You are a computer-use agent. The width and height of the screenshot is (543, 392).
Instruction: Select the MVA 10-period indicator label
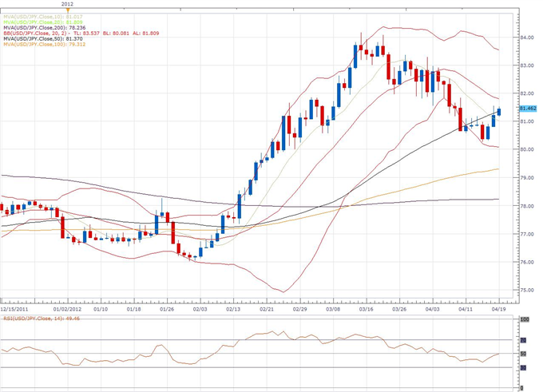[x=36, y=15]
